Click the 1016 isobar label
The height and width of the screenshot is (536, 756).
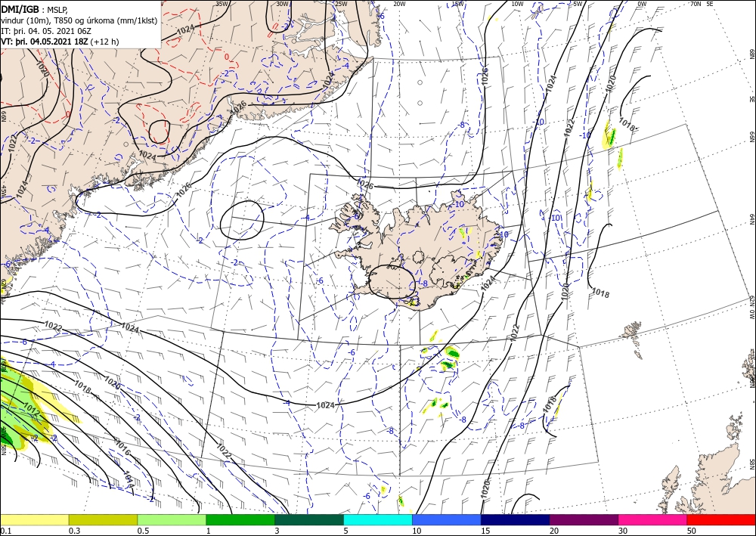(123, 448)
